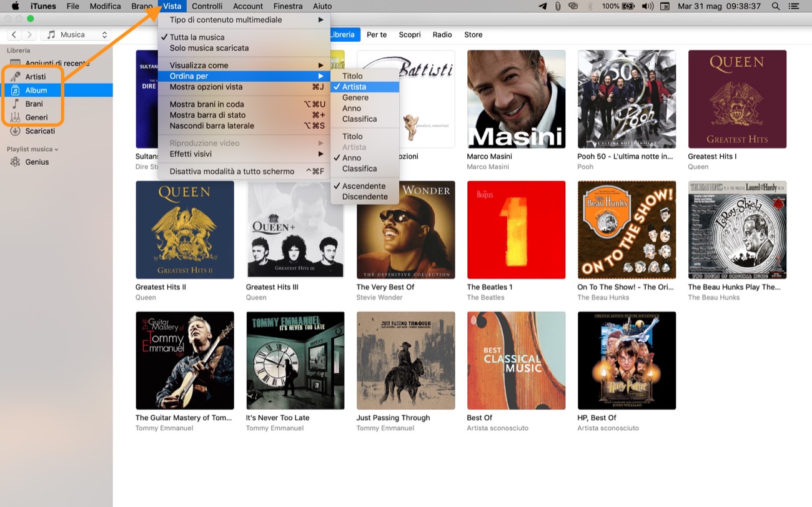Expand the Visualizza come submenu
The width and height of the screenshot is (812, 507).
244,66
